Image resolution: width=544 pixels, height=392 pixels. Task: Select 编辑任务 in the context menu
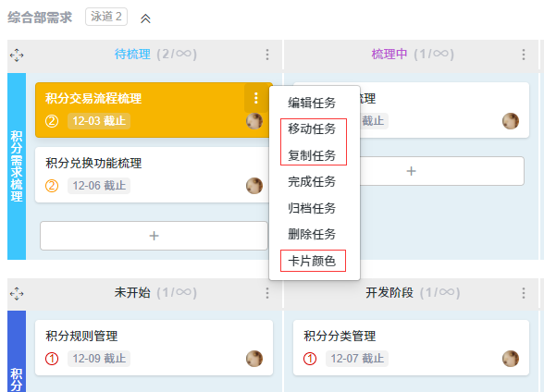(312, 103)
